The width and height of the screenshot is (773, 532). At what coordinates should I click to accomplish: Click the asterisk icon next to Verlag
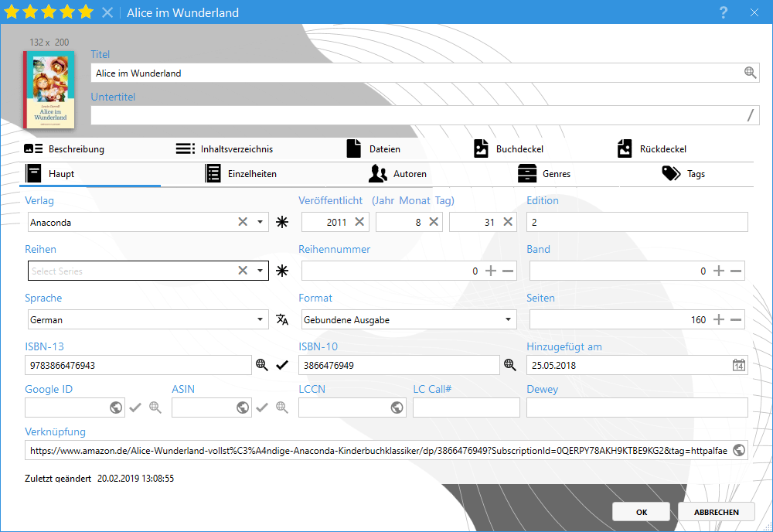tap(282, 222)
